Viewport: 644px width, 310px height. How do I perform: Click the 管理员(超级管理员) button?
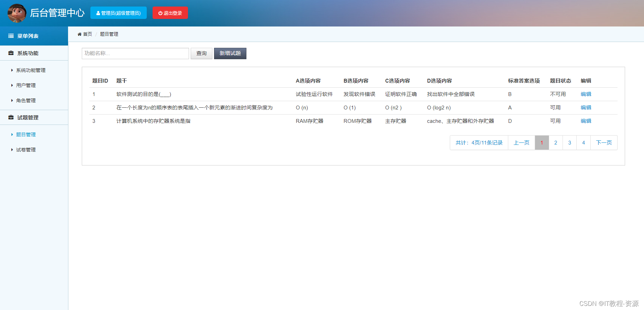pyautogui.click(x=119, y=13)
